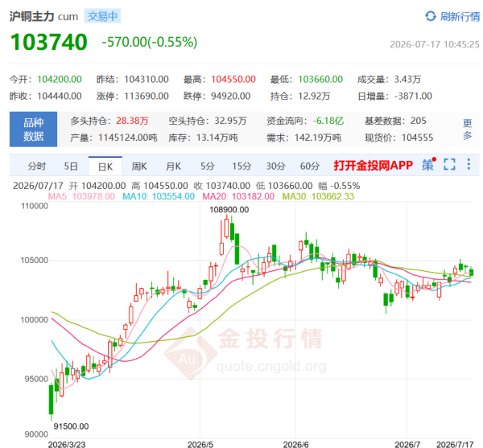The width and height of the screenshot is (483, 448).
Task: Switch to the 5分 five-minute tab
Action: [x=208, y=166]
